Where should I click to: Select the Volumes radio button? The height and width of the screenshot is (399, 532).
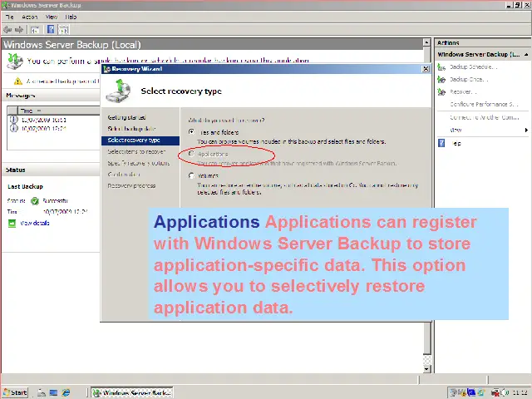pos(192,175)
